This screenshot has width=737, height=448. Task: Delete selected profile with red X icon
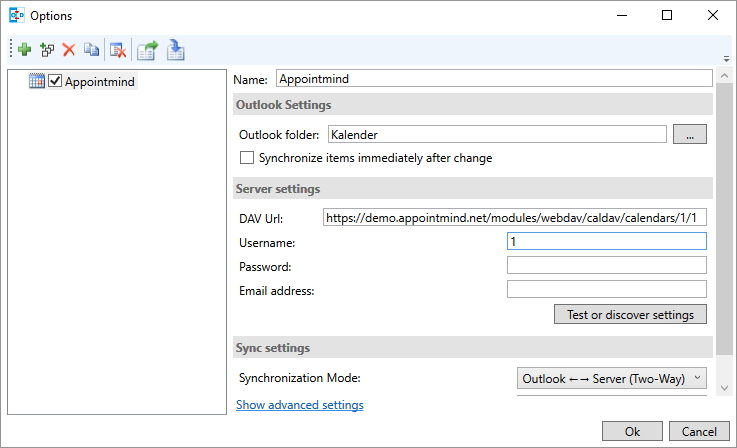click(69, 49)
